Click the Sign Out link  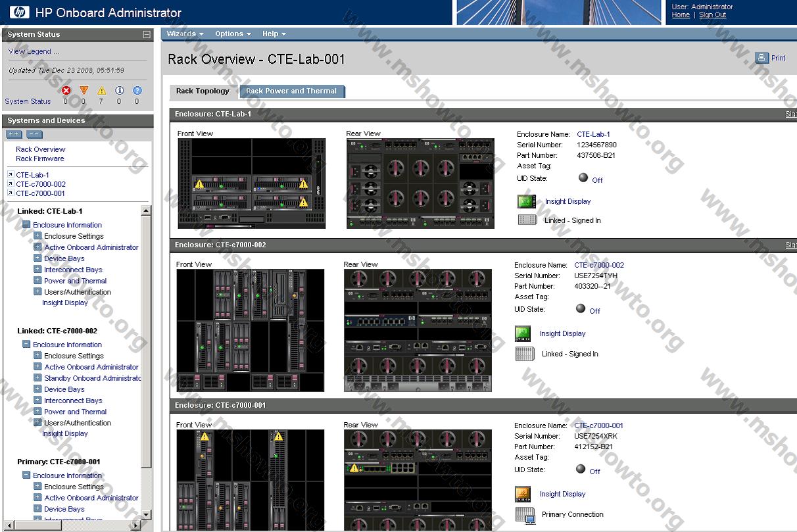712,14
